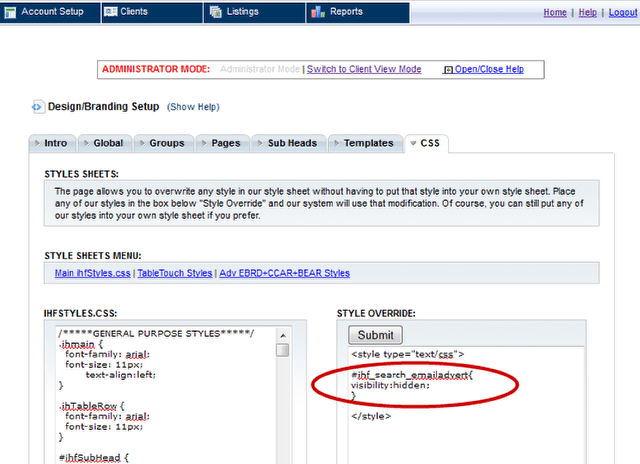The image size is (640, 464).
Task: Open the Reports menu
Action: pos(358,12)
